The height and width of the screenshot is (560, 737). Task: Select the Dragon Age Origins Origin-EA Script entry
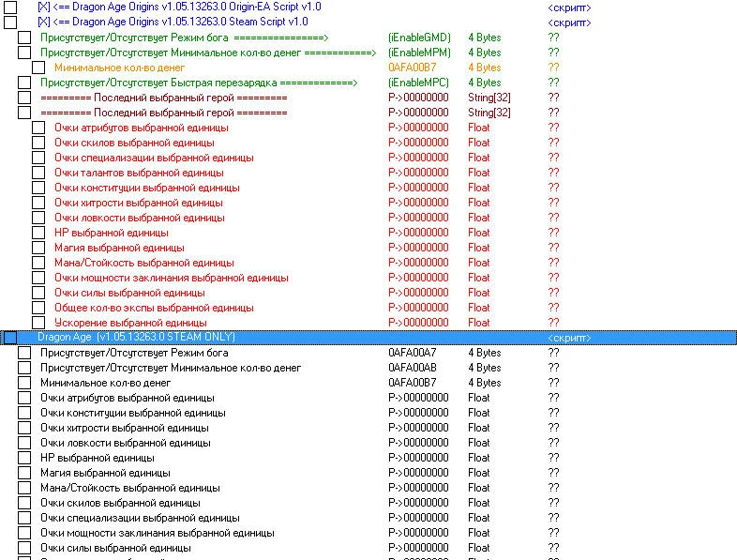[179, 8]
